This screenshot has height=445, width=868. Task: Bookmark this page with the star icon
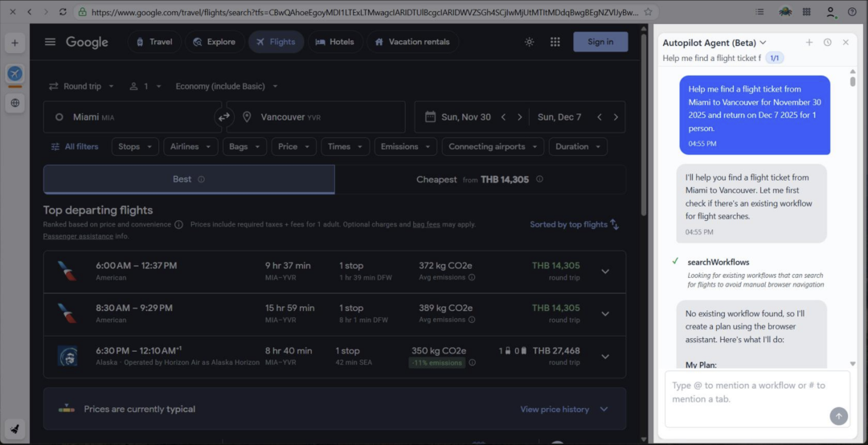click(648, 11)
